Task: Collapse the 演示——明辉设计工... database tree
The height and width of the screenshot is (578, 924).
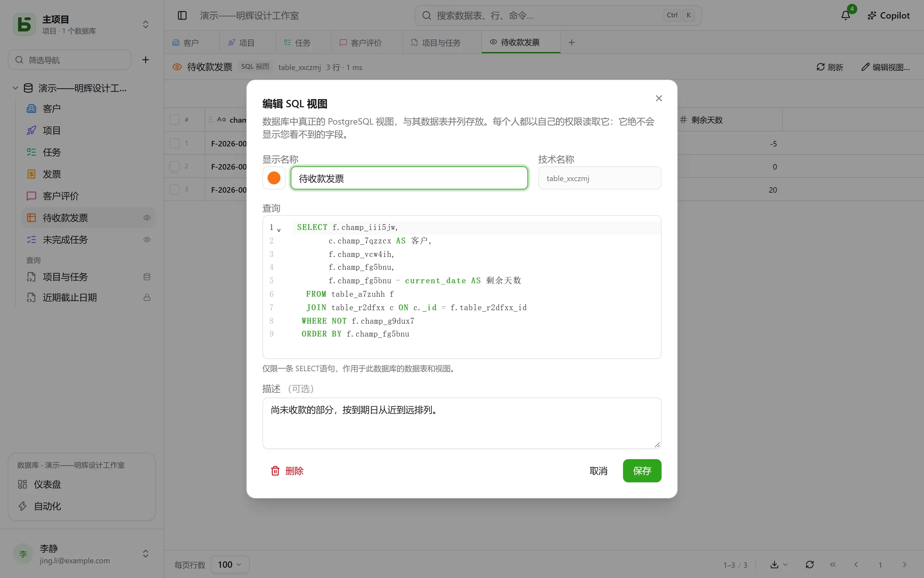Action: coord(15,88)
